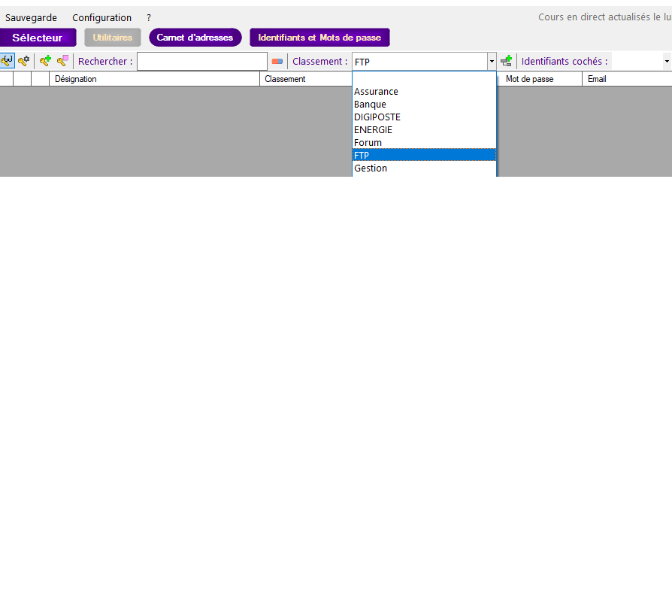
Task: Click the key with pink square icon
Action: tap(63, 61)
